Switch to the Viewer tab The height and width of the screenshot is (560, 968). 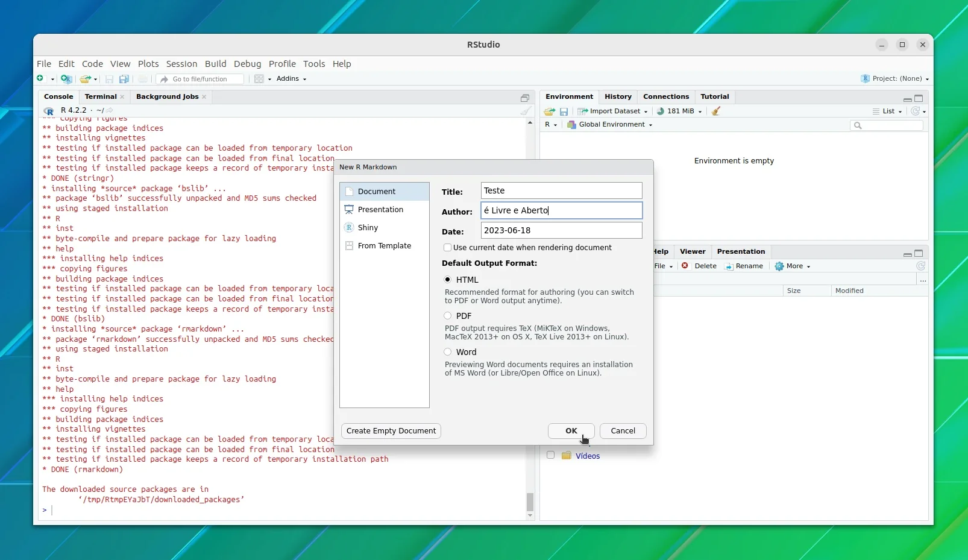click(x=693, y=251)
